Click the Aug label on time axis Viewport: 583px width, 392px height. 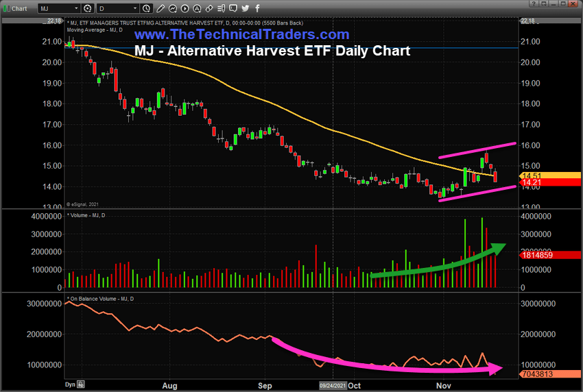(x=169, y=386)
